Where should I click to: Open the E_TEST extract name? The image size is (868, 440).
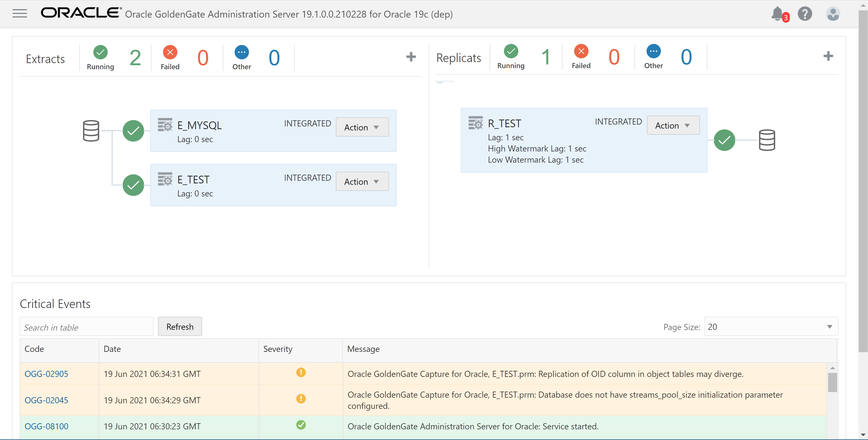[x=193, y=180]
